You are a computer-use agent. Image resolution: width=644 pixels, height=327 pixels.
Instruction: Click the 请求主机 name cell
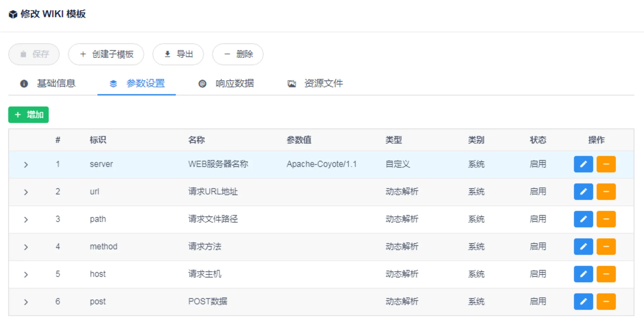pos(205,274)
